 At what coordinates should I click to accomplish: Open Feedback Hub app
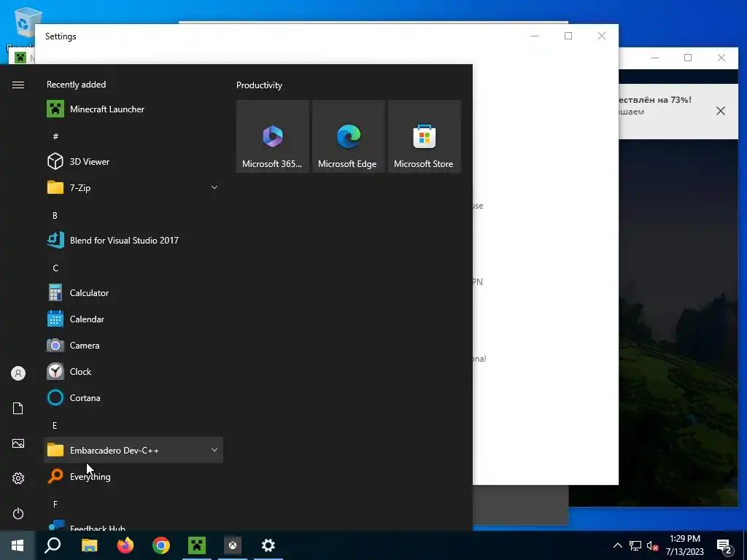pos(133,526)
